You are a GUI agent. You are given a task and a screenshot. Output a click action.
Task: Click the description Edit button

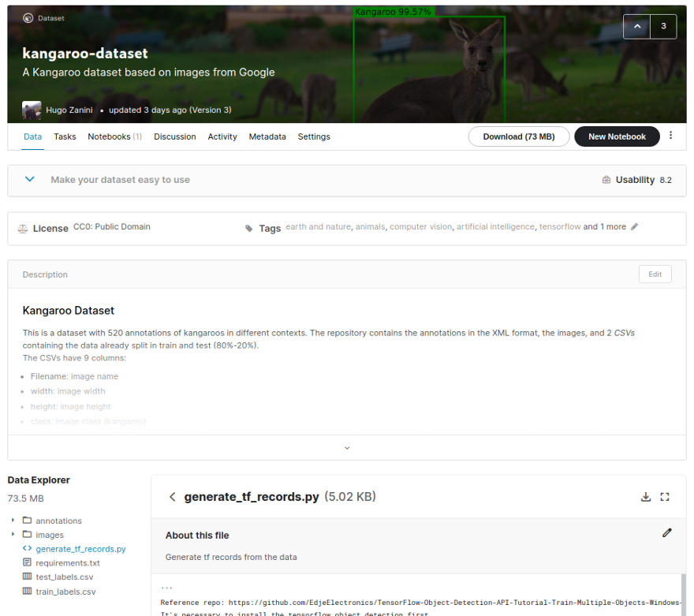[x=655, y=274]
